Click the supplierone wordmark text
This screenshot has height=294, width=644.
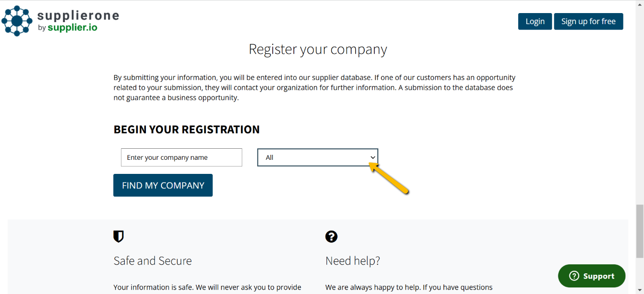[x=78, y=16]
